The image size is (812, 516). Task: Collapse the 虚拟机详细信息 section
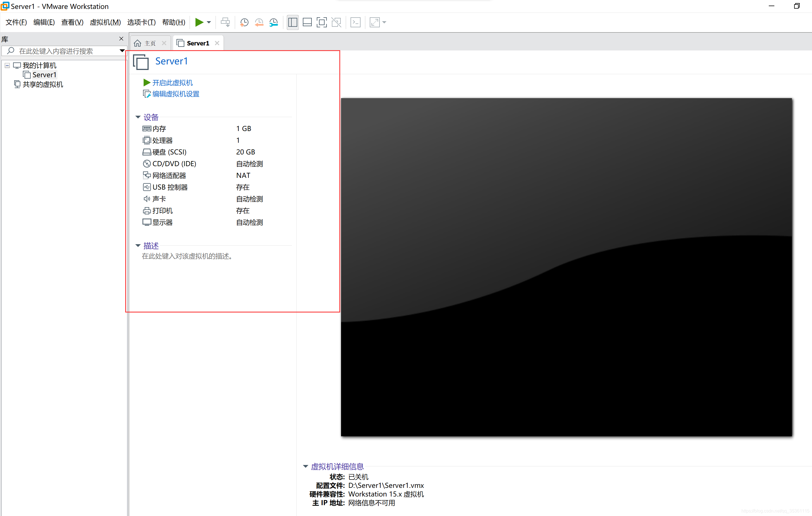point(306,466)
